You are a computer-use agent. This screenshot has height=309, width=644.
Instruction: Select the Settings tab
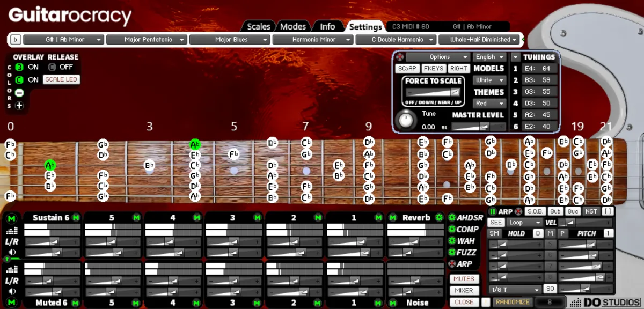(x=365, y=26)
